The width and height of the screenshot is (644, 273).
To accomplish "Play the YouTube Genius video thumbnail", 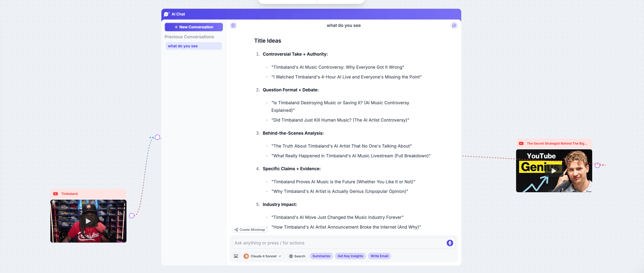I will (554, 171).
